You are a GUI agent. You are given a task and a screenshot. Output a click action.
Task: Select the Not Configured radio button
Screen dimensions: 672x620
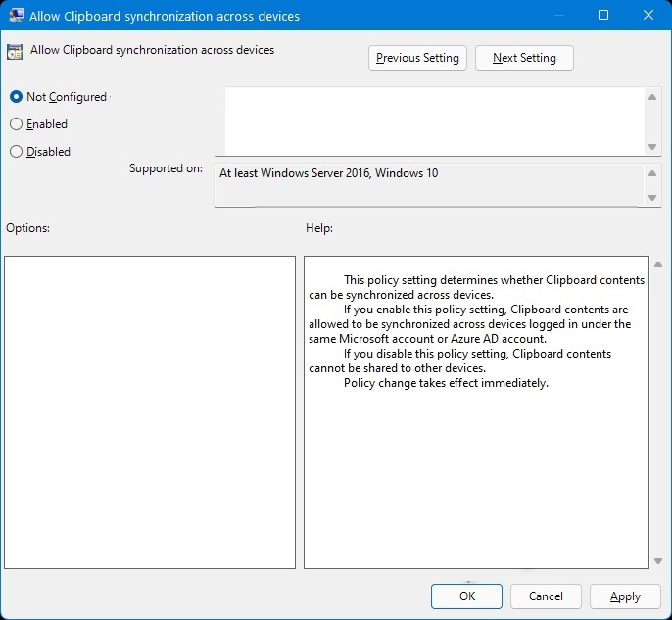(16, 97)
